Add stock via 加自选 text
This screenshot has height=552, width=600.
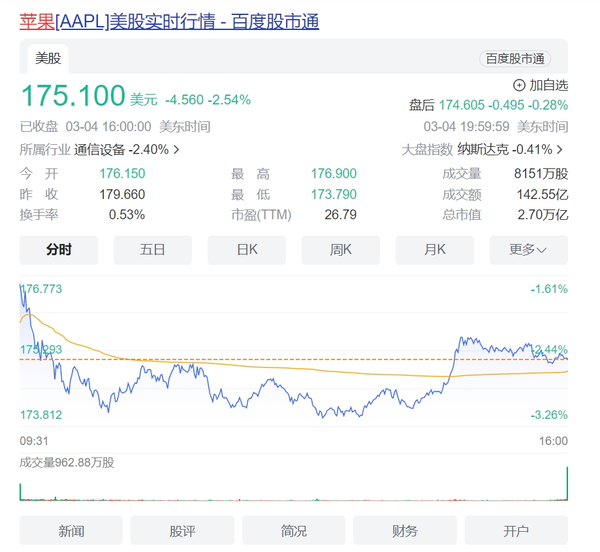coord(548,85)
